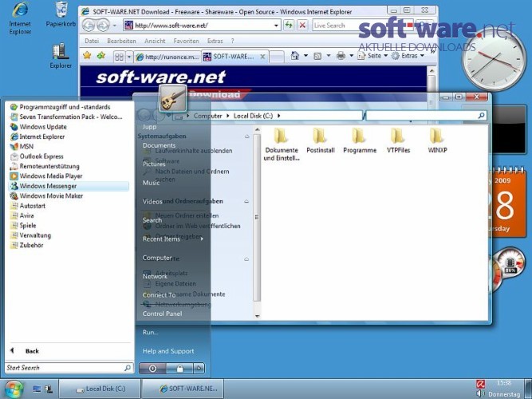Click the Windows Start orb

(14, 389)
